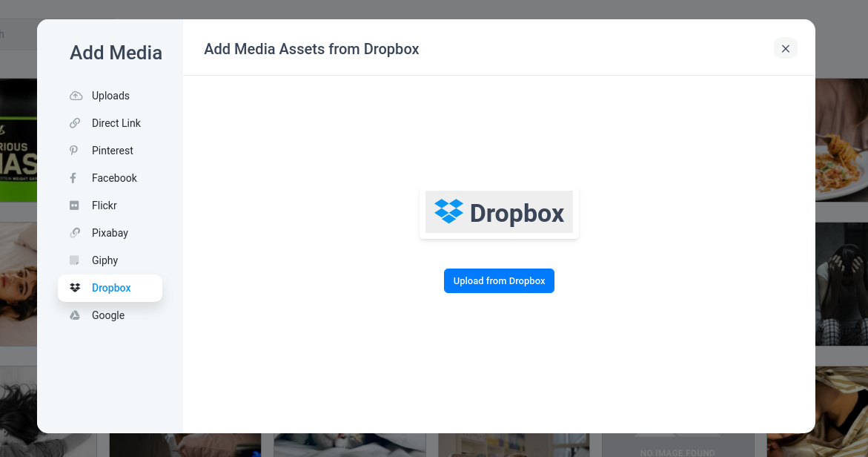Viewport: 868px width, 457px height.
Task: Click the Dropbox icon in sidebar
Action: 75,288
